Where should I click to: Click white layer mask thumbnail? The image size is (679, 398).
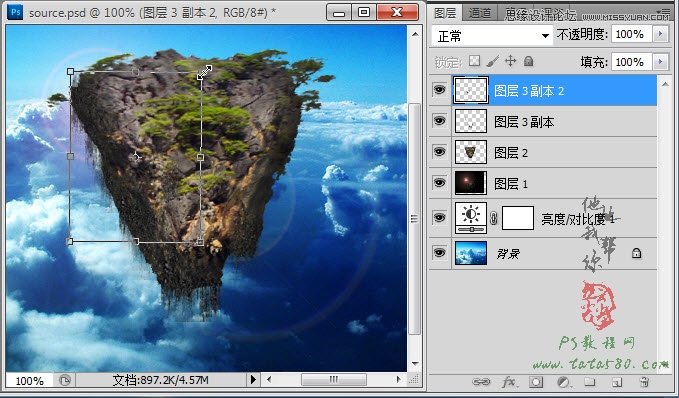point(517,218)
